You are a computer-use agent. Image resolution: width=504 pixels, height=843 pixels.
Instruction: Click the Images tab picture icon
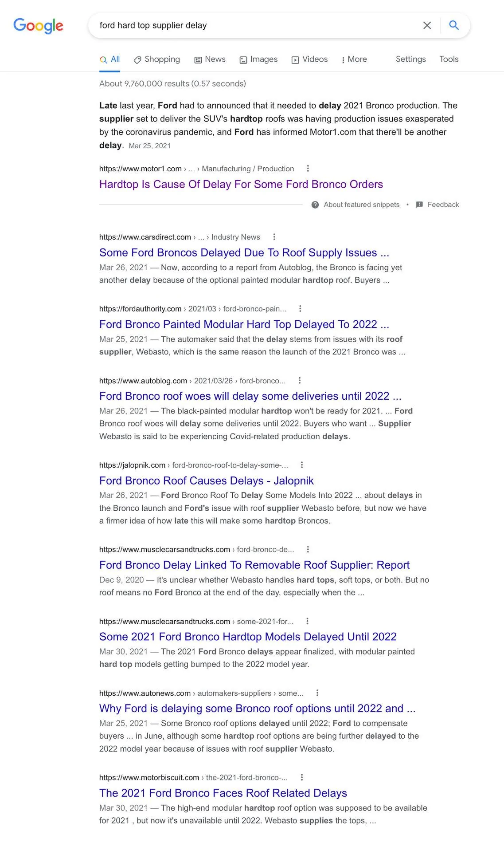(243, 60)
